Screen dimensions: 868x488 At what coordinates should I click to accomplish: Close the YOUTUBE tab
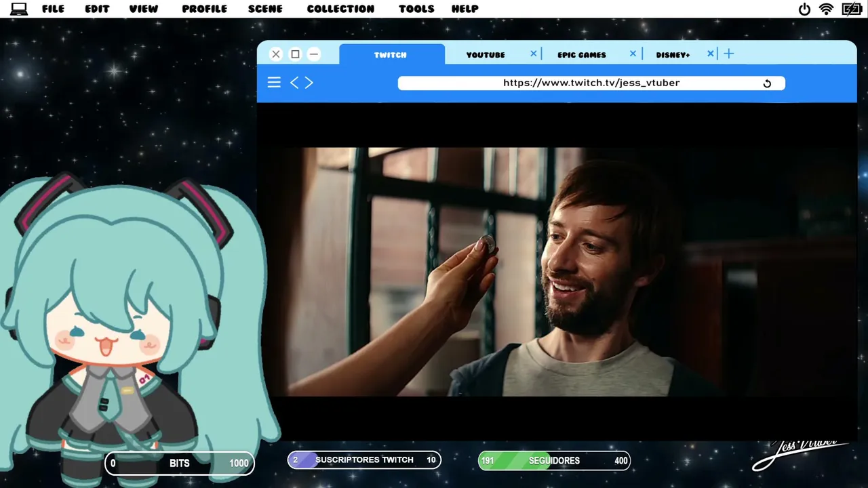(533, 54)
